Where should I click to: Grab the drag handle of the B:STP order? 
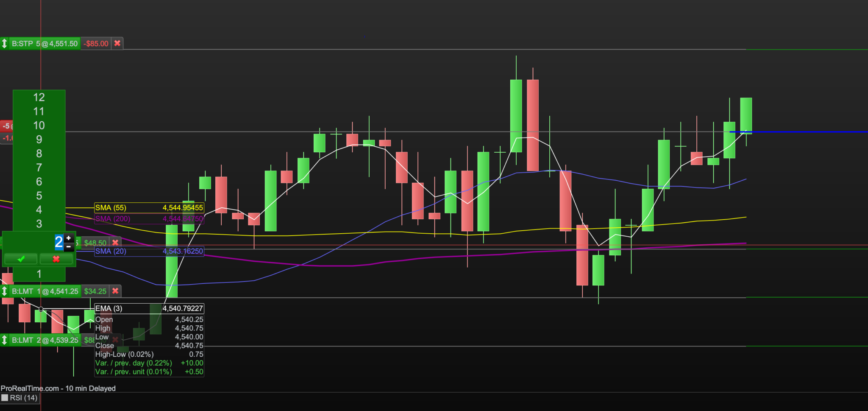[5, 43]
